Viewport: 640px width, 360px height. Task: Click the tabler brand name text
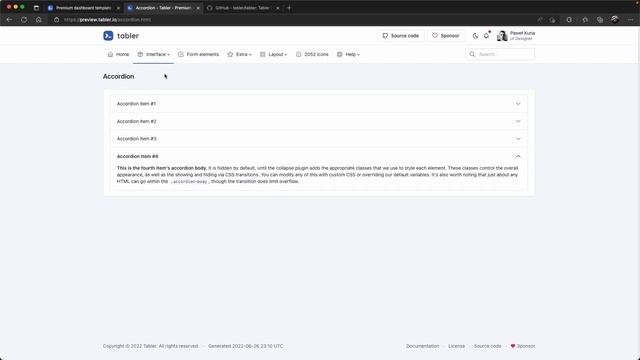click(128, 36)
